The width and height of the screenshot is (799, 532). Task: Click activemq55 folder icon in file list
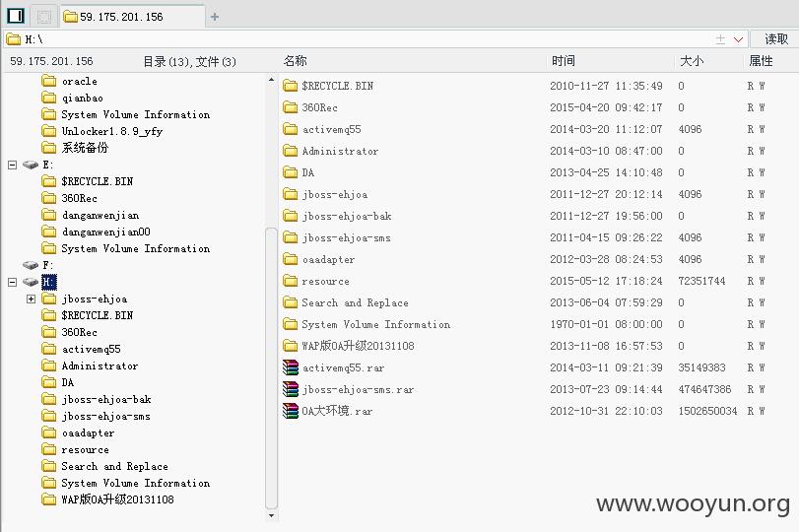coord(291,129)
